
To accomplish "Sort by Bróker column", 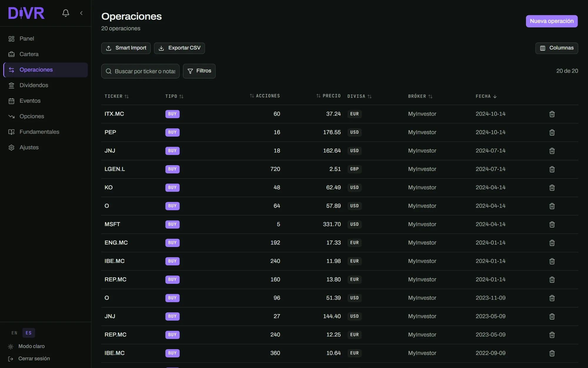I will click(x=420, y=96).
